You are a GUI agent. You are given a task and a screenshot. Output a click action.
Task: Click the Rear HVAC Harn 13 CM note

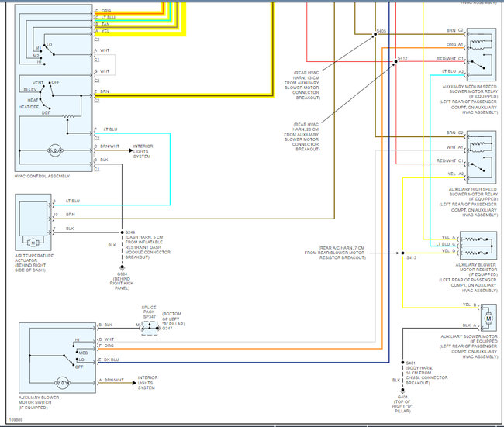pyautogui.click(x=302, y=85)
